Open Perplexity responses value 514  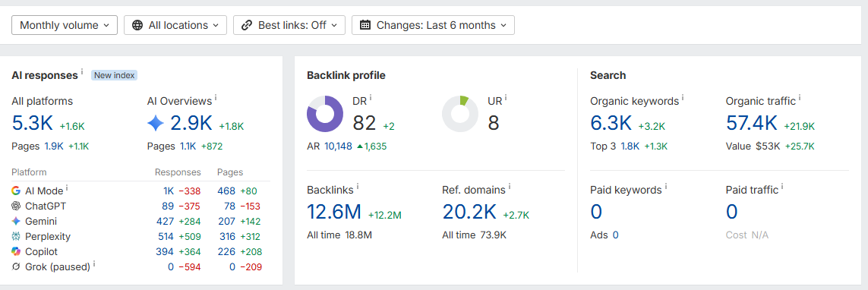[x=166, y=236]
